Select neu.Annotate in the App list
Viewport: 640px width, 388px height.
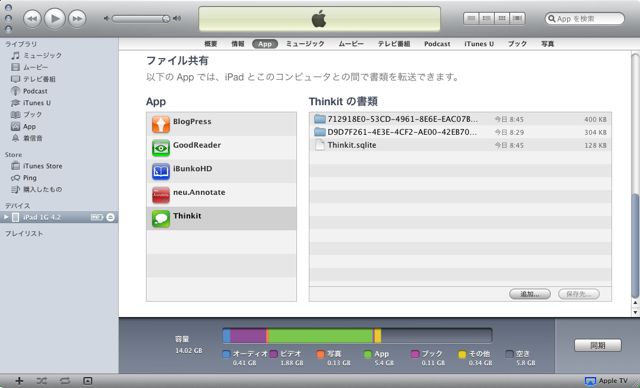click(221, 195)
